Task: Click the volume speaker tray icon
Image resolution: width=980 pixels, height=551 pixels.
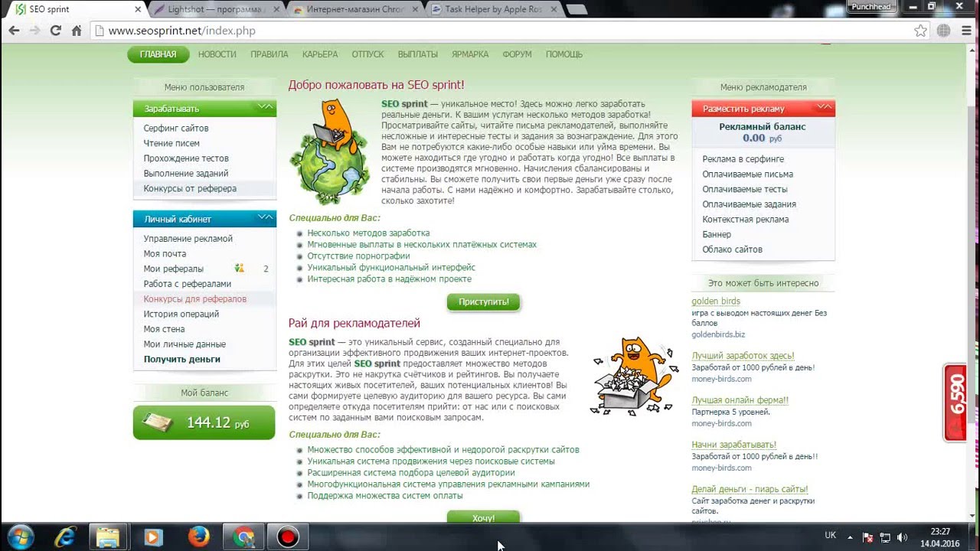Action: point(902,537)
